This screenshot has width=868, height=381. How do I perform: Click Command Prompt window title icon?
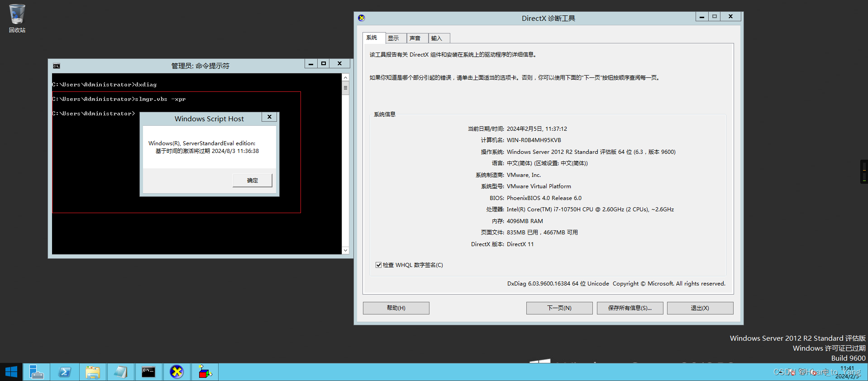[57, 66]
